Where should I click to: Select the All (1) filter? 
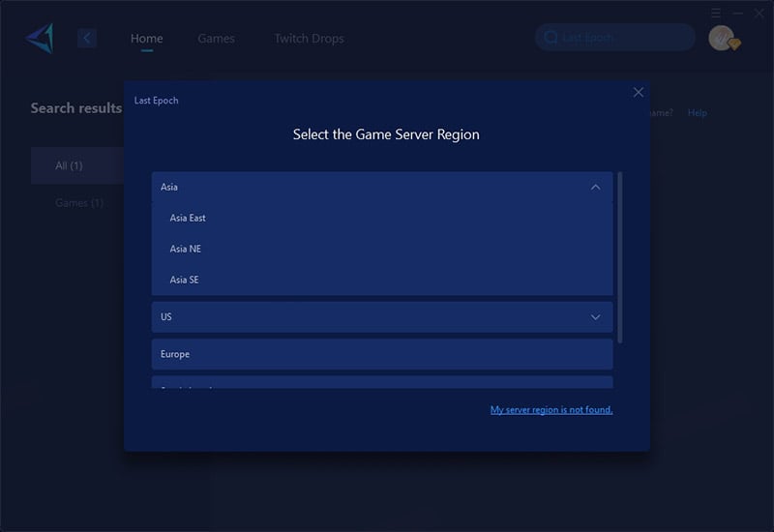click(x=77, y=165)
